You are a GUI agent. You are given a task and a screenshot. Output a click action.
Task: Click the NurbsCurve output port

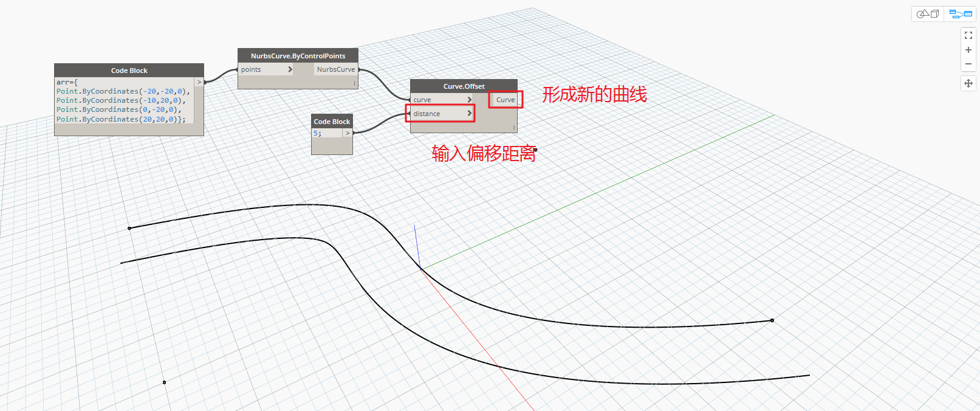click(336, 69)
